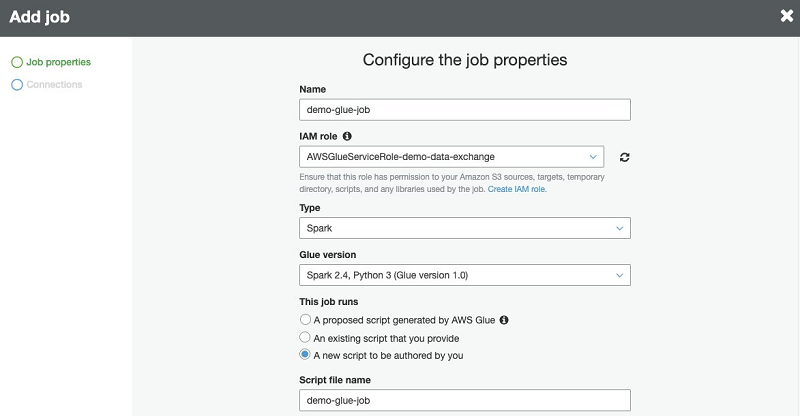Click the refresh IAM roles icon

(x=625, y=157)
